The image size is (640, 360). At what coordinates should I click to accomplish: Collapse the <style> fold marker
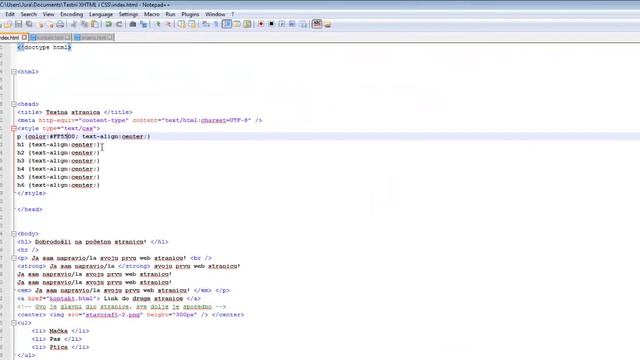[x=14, y=129]
